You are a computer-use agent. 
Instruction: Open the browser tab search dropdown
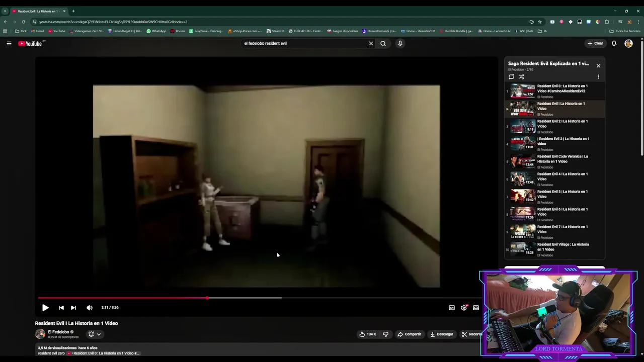pos(5,11)
